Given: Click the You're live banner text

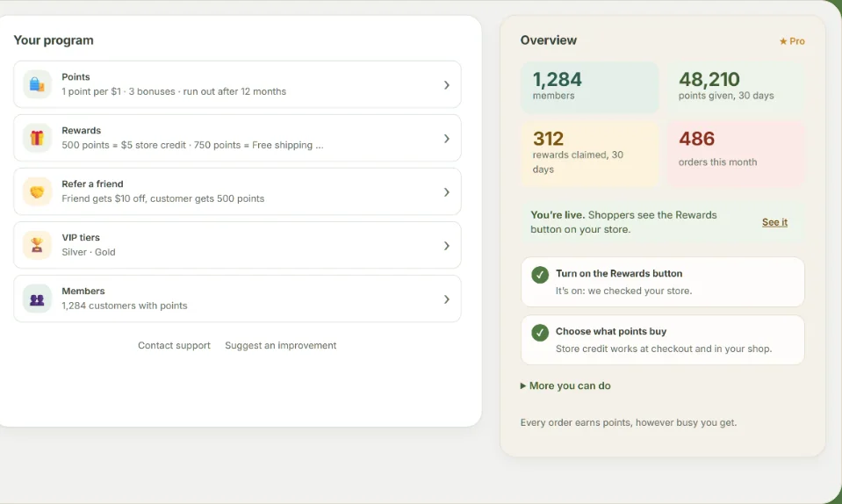Looking at the screenshot, I should pos(623,222).
